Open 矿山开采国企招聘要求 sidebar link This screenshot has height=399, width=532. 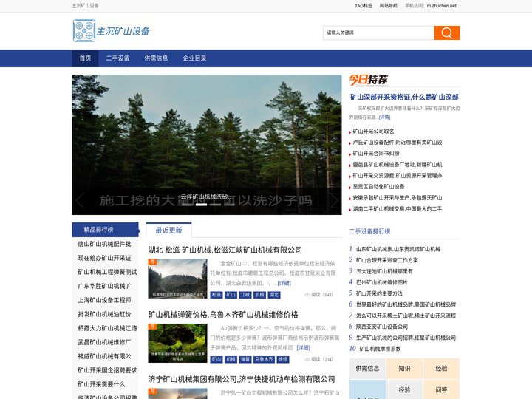[x=108, y=370]
